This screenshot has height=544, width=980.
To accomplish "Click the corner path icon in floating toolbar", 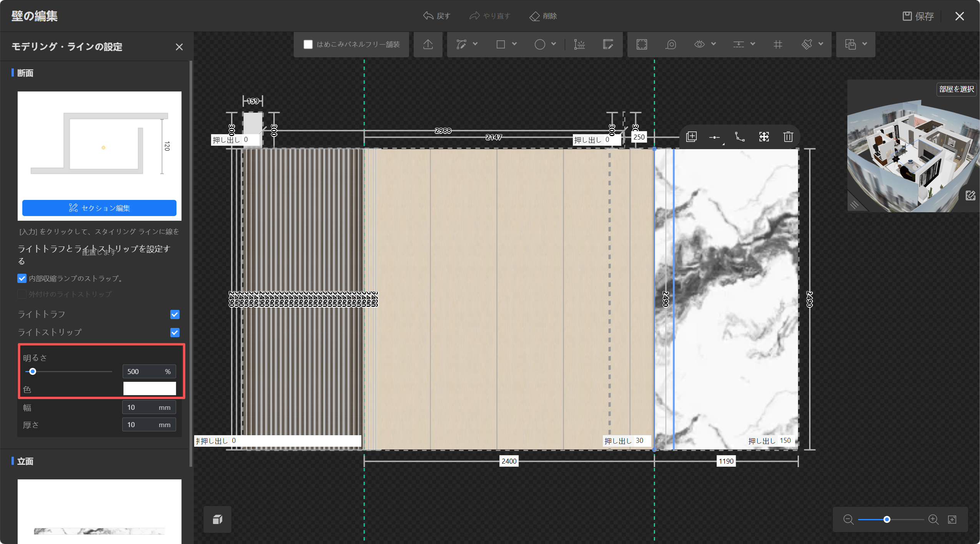I will (740, 137).
